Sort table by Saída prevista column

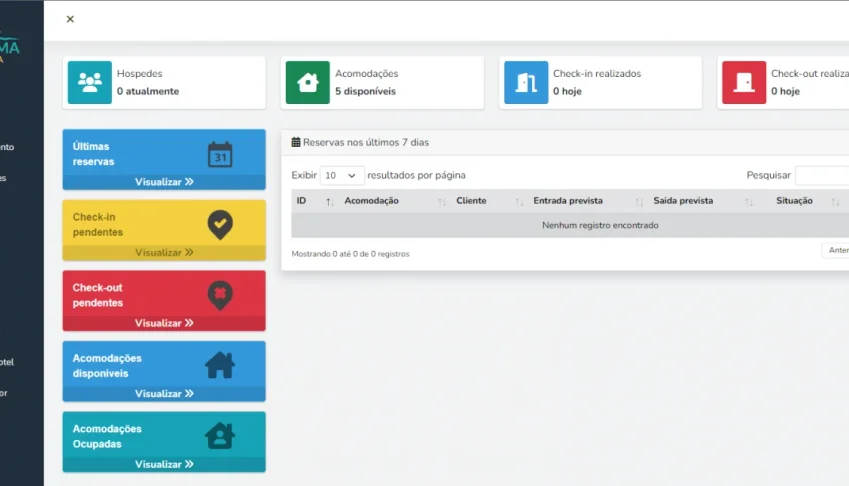coord(703,201)
